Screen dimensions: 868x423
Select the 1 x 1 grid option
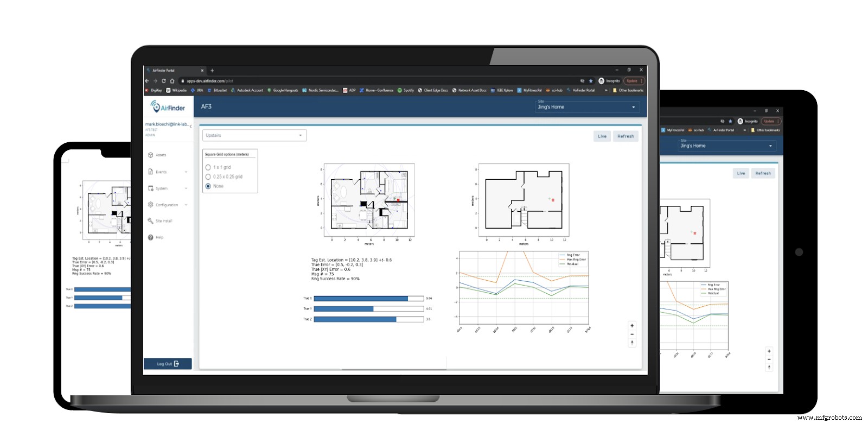pyautogui.click(x=208, y=167)
